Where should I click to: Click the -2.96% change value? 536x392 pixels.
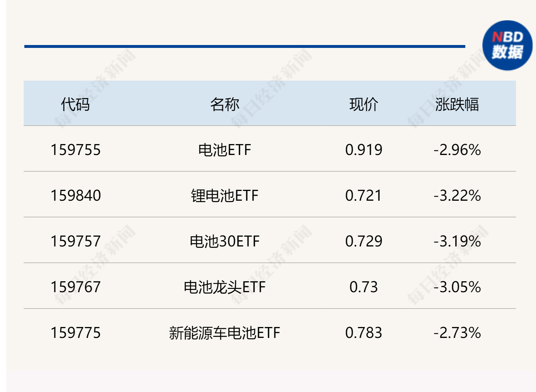point(457,150)
